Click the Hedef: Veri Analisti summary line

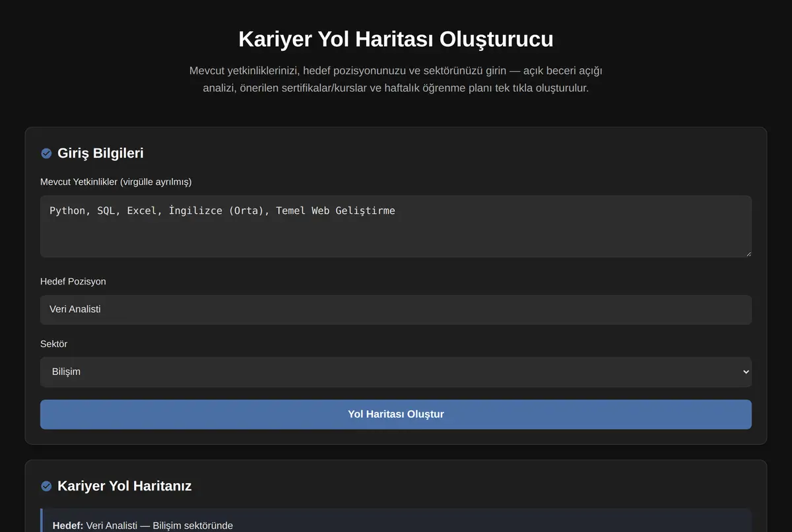[143, 525]
